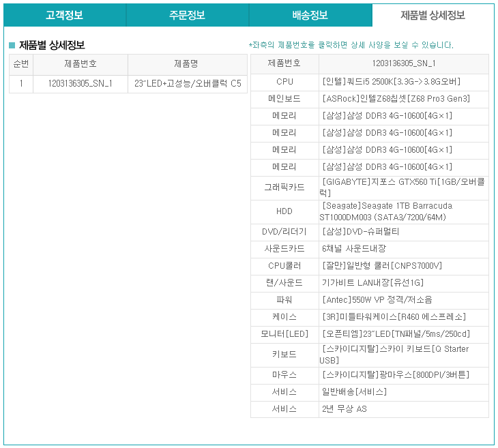Select the CPU row value 쿼드i5 2500K
Viewport: 498px width, 448px height.
click(391, 82)
